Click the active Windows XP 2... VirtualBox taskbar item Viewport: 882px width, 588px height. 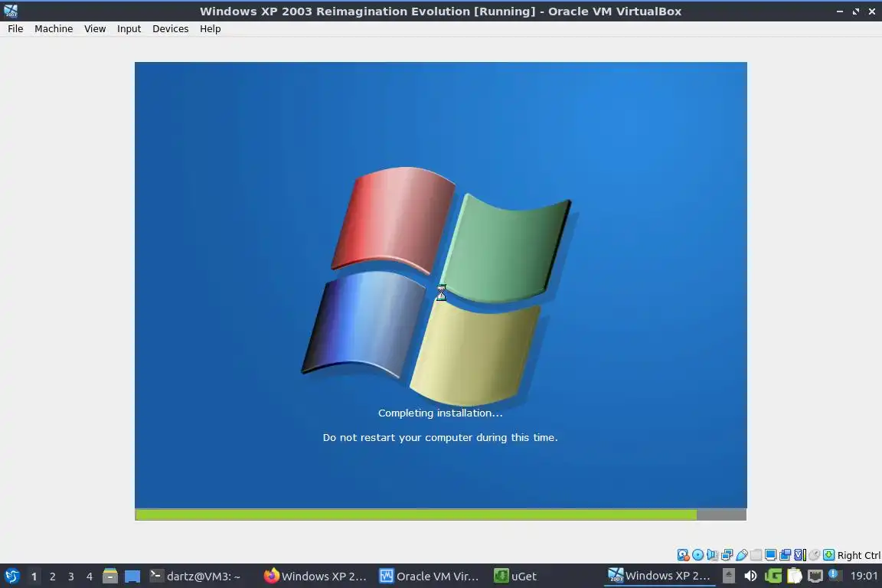659,576
